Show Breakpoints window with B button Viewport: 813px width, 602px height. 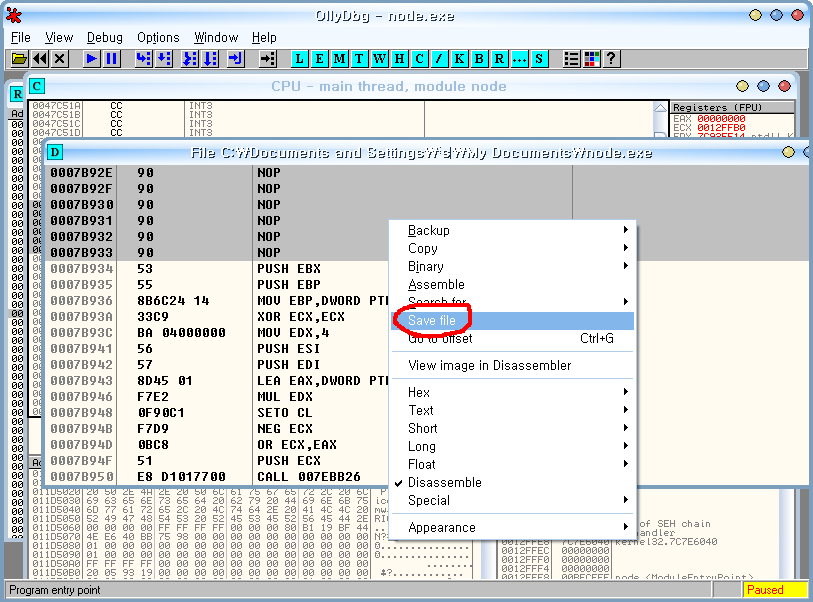click(x=479, y=59)
